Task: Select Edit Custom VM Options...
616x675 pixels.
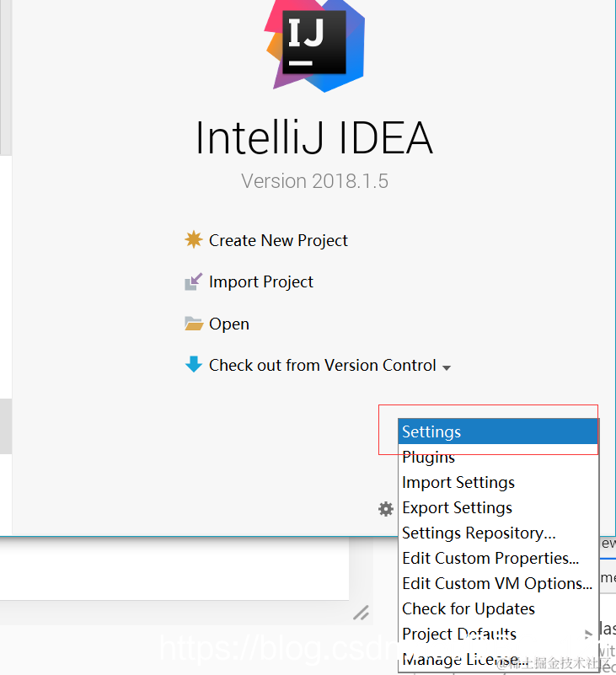Action: tap(498, 583)
